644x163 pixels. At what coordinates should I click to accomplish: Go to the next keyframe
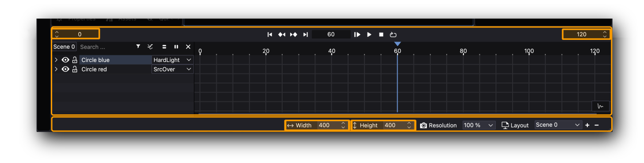[x=293, y=35]
